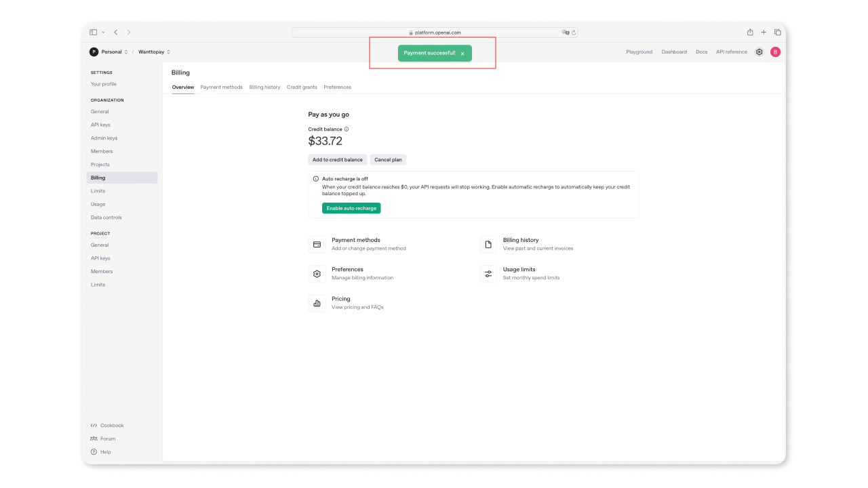Screen dimensions: 868x488
Task: Click Add to credit balance button
Action: click(x=337, y=160)
